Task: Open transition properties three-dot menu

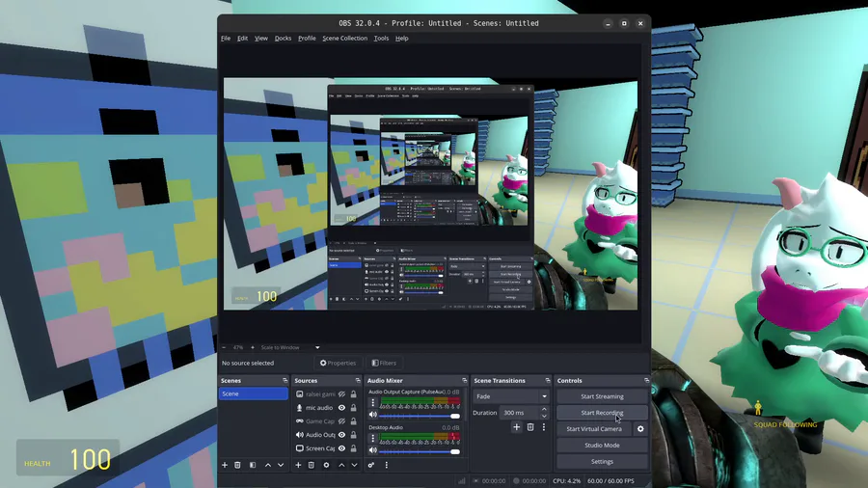Action: (544, 427)
